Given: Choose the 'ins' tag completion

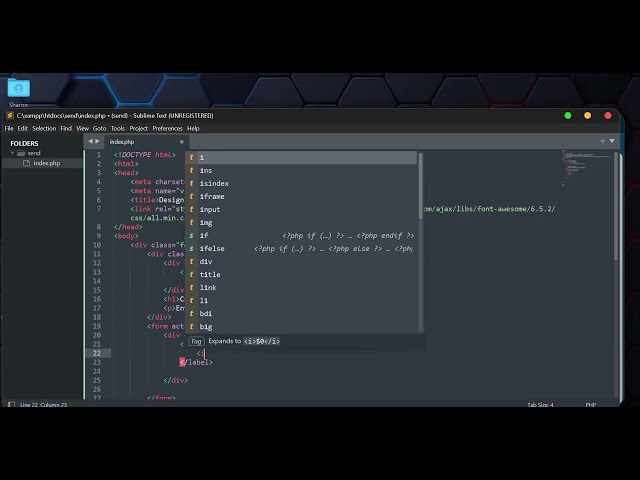Looking at the screenshot, I should click(x=301, y=171).
